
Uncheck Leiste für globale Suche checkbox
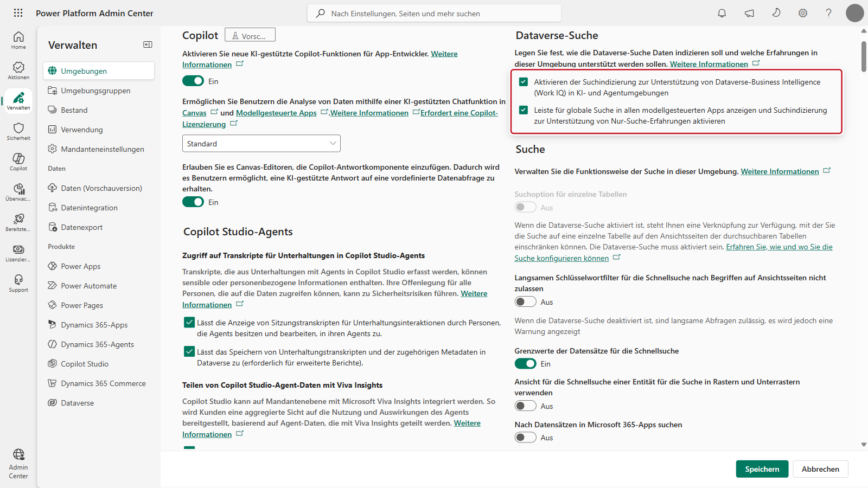pos(524,110)
